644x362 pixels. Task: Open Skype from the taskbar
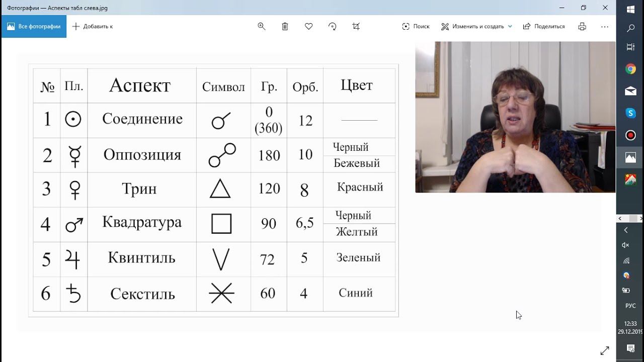click(x=630, y=113)
